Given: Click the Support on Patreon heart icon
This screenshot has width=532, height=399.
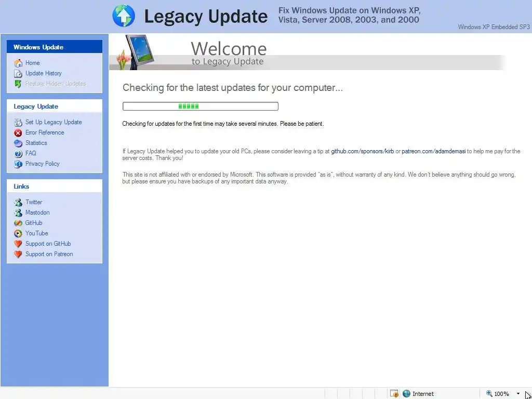Looking at the screenshot, I should tap(18, 254).
